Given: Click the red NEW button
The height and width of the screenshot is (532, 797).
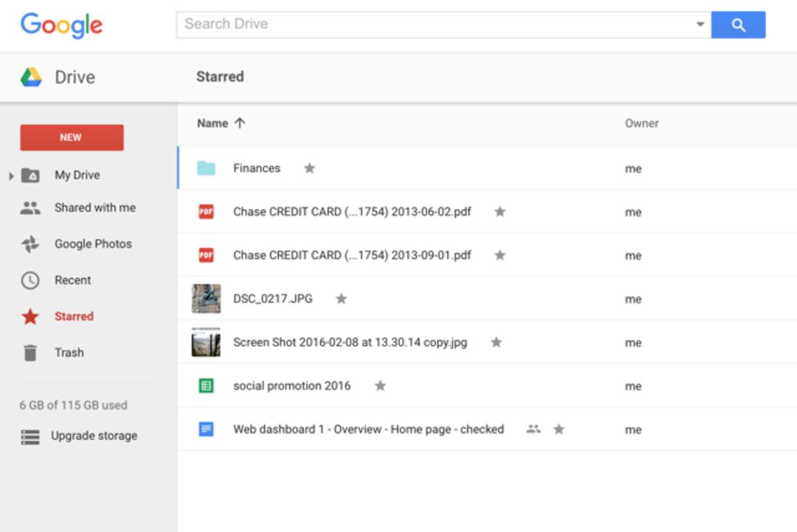Looking at the screenshot, I should [72, 137].
